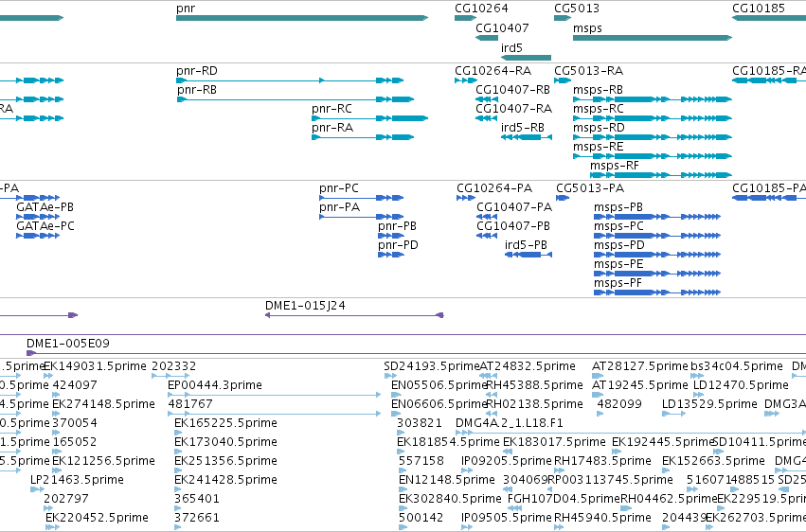Click the AT28127.5prime EST label
Viewport: 806px width, 532px height.
point(640,366)
